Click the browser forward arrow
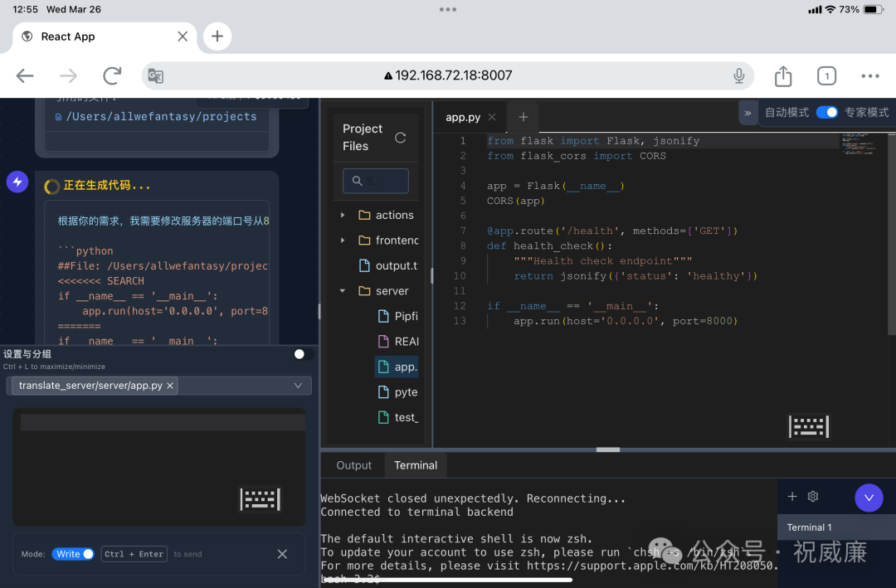Viewport: 896px width, 588px height. point(69,75)
